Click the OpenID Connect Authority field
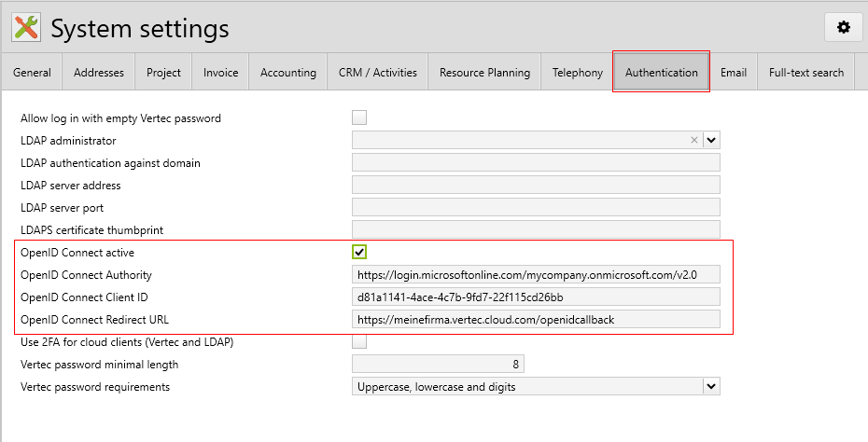The width and height of the screenshot is (868, 442). 536,275
